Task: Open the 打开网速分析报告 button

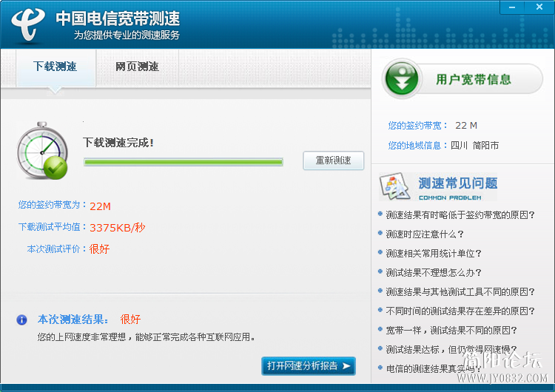Action: coord(309,366)
